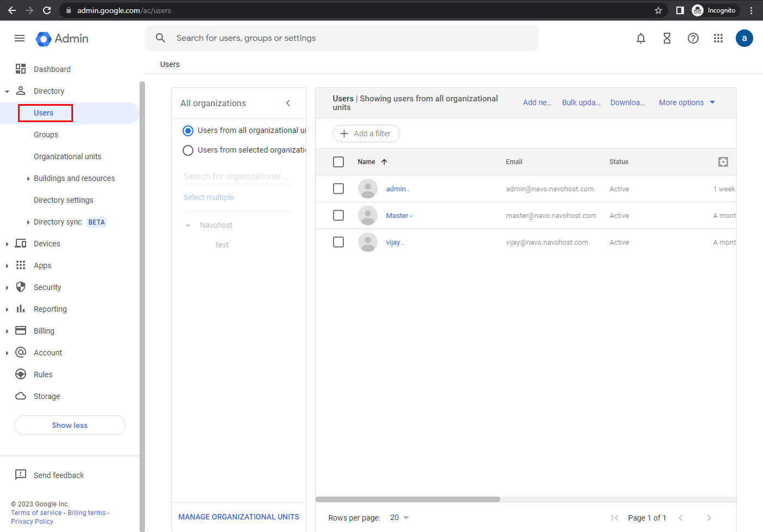Click the hourglass tasks icon
The height and width of the screenshot is (532, 763).
coord(667,38)
